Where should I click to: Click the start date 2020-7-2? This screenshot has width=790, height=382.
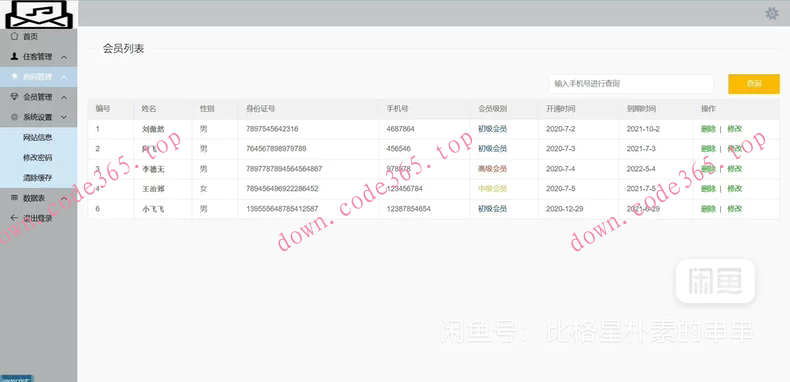tap(561, 129)
